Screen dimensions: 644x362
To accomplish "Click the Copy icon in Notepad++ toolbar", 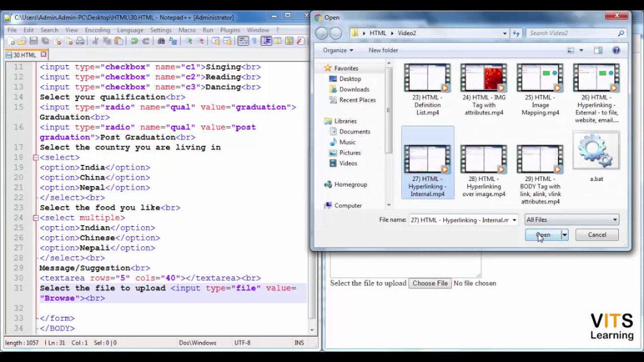I will 107,41.
